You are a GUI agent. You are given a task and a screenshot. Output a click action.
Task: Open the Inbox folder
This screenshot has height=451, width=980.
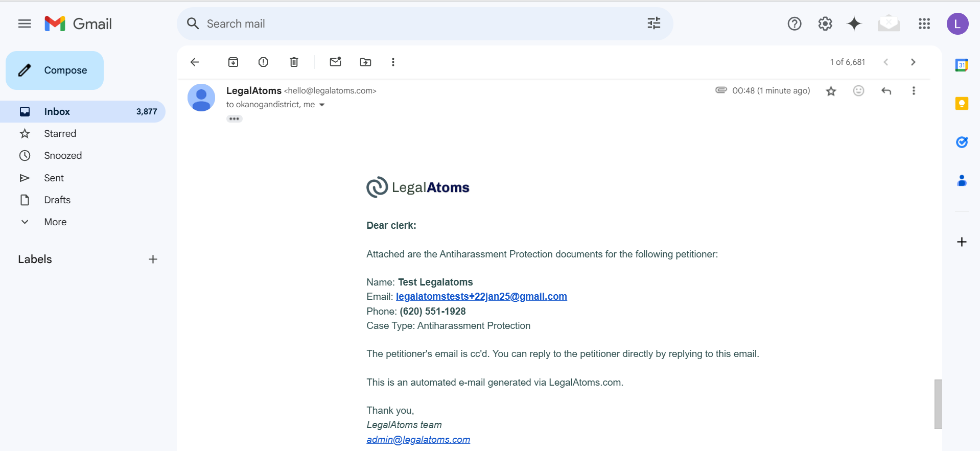point(83,111)
